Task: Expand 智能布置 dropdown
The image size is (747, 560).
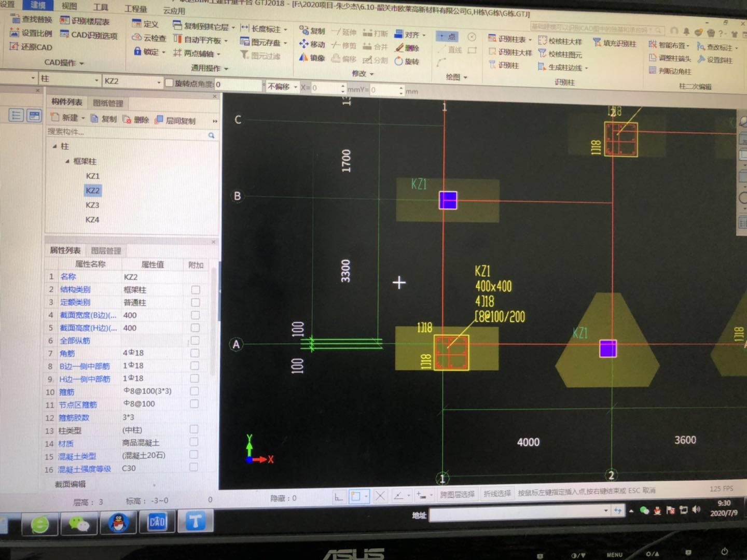Action: [x=688, y=46]
